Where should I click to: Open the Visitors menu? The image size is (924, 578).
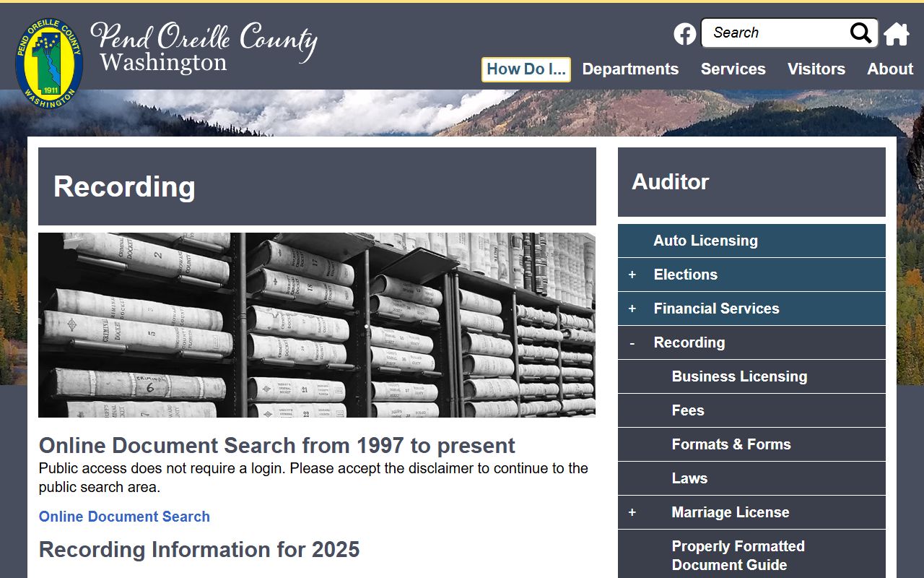[816, 69]
